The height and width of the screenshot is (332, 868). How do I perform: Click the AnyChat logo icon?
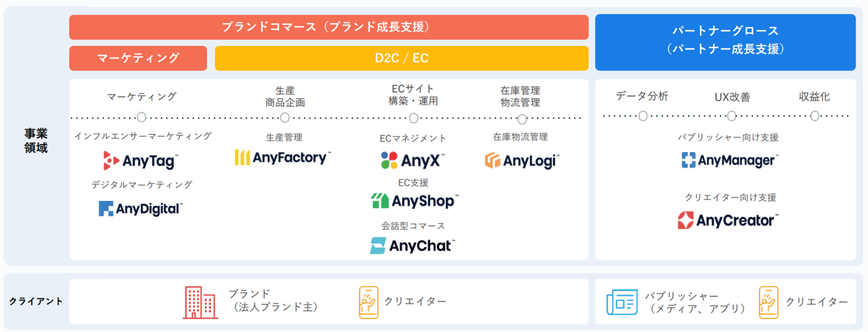[378, 245]
